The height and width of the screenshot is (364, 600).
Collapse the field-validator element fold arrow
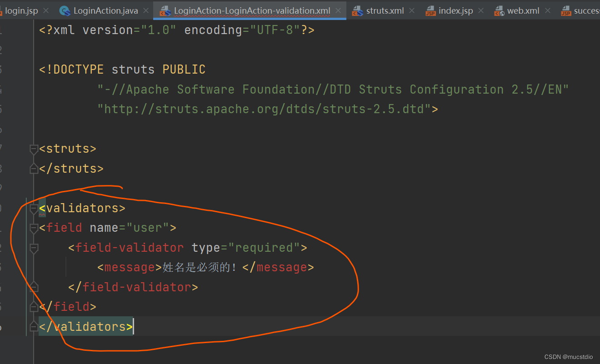tap(34, 248)
